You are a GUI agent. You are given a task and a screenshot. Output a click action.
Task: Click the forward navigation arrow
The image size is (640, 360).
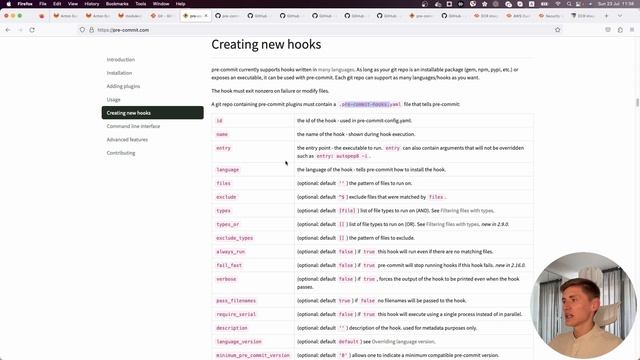pos(20,30)
